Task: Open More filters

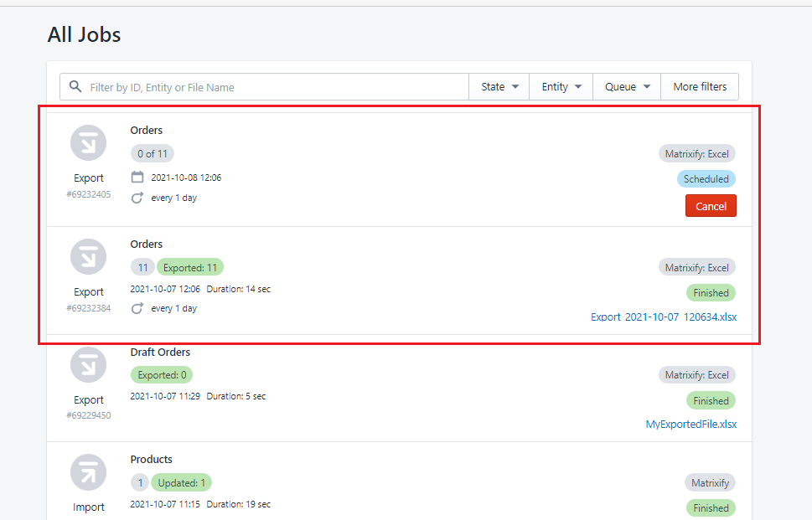Action: 700,87
